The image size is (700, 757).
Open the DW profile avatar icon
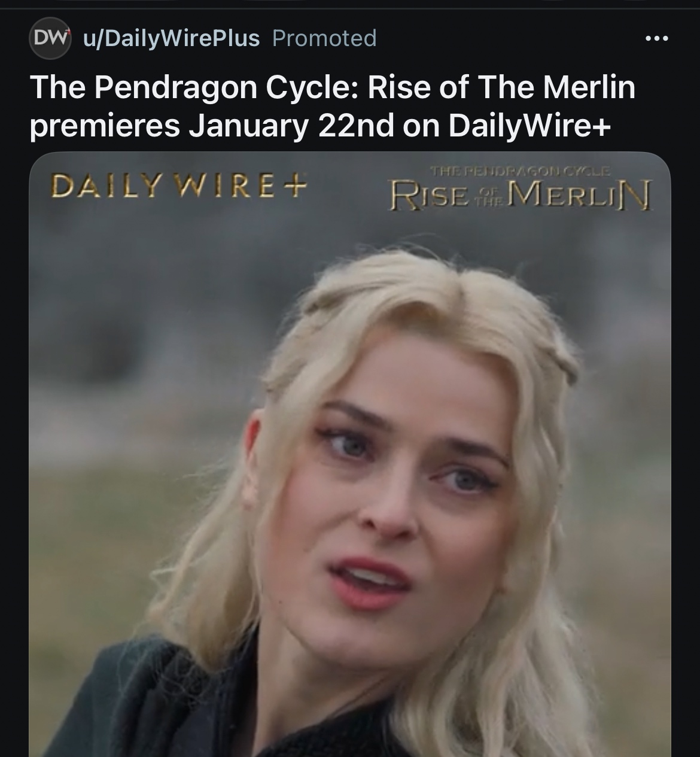(x=51, y=39)
